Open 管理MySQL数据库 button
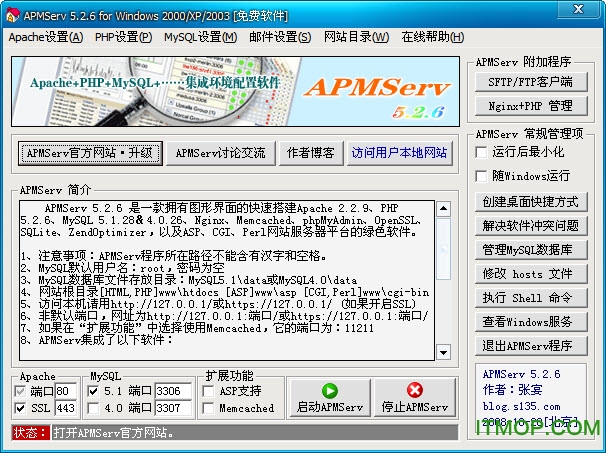 (x=531, y=250)
